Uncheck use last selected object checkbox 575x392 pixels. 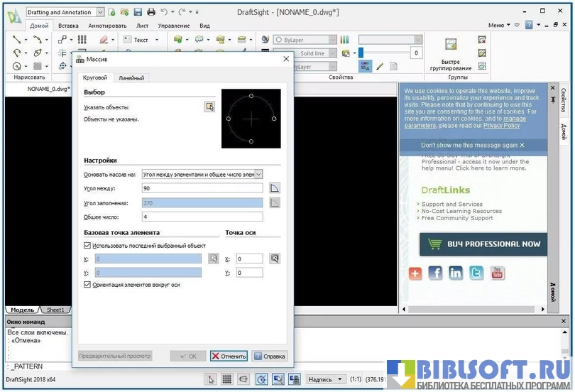click(x=87, y=246)
